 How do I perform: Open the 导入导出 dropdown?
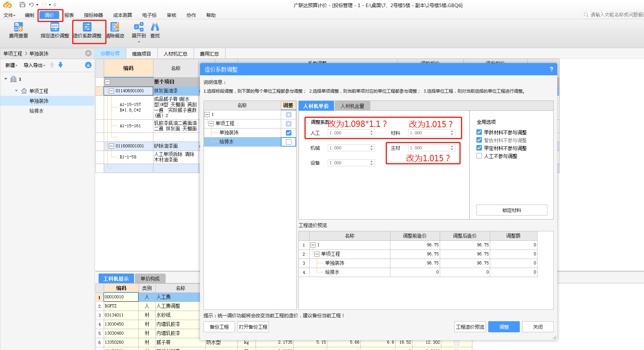pyautogui.click(x=35, y=65)
